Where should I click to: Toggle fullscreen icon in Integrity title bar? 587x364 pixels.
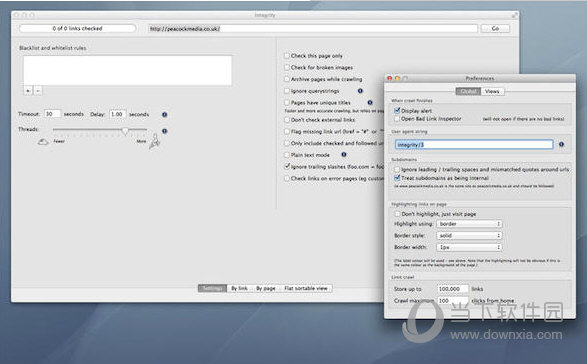pos(515,15)
